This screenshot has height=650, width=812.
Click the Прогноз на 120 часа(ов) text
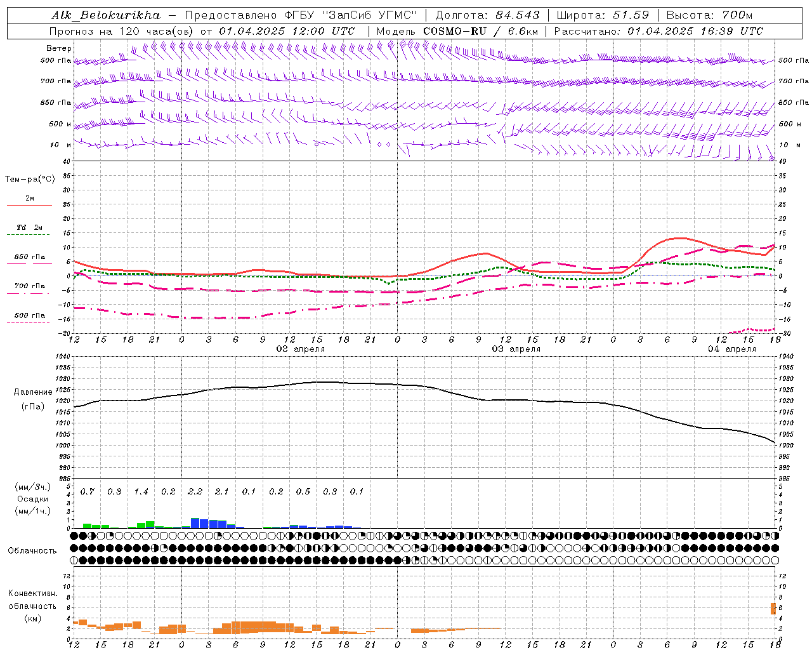[x=122, y=31]
